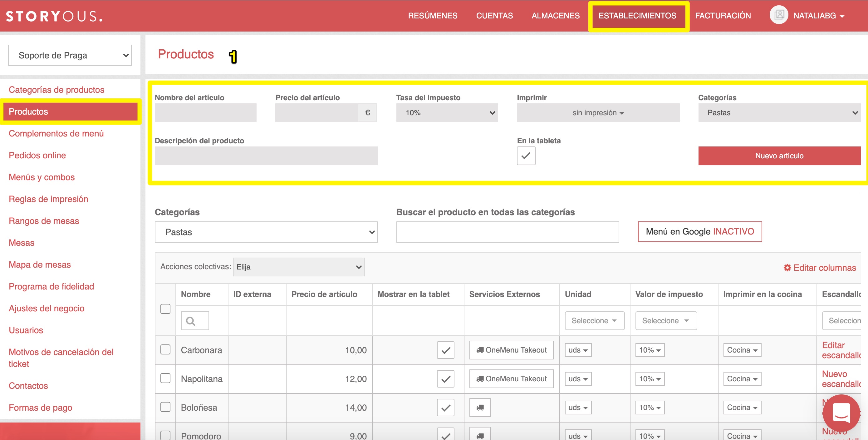This screenshot has width=868, height=440.
Task: Select the Pomodoro row checkbox
Action: tap(165, 435)
